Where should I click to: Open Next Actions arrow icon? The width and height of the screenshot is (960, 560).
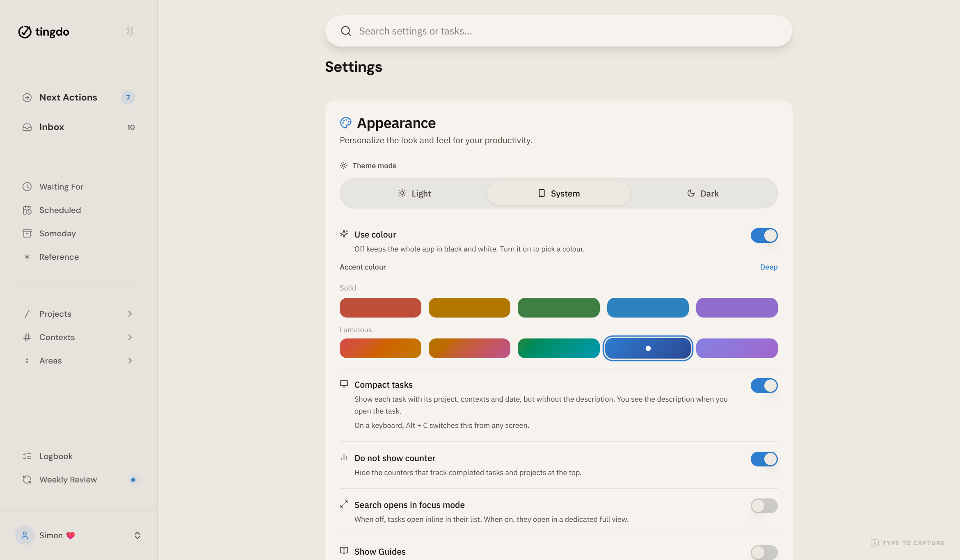[27, 98]
